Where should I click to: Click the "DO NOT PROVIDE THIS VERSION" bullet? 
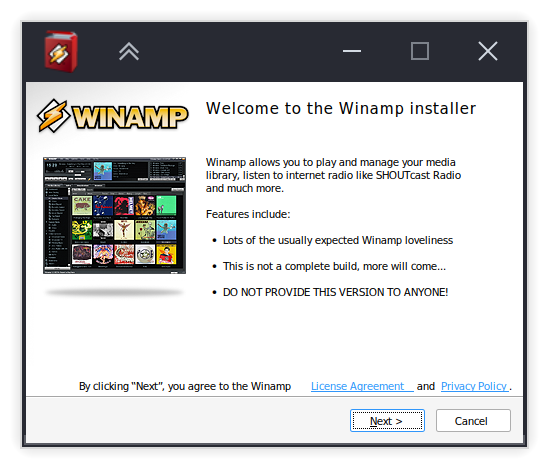tap(335, 292)
